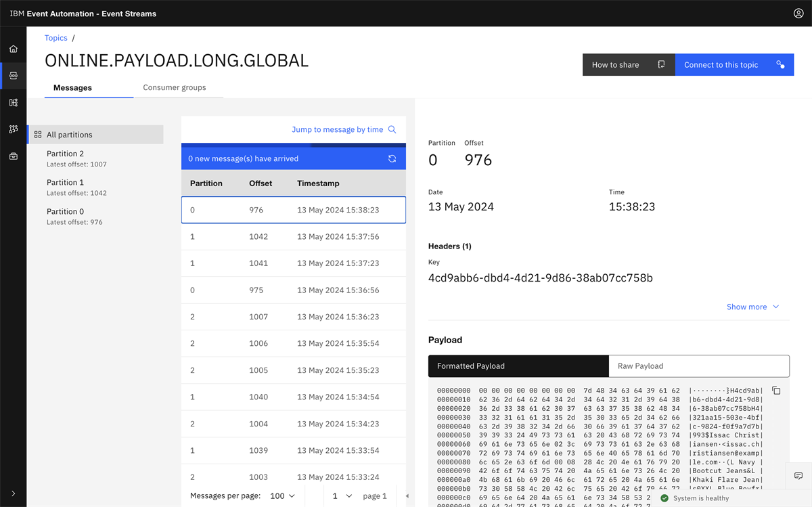Click the Headers (1) label
Image resolution: width=812 pixels, height=507 pixels.
(450, 246)
